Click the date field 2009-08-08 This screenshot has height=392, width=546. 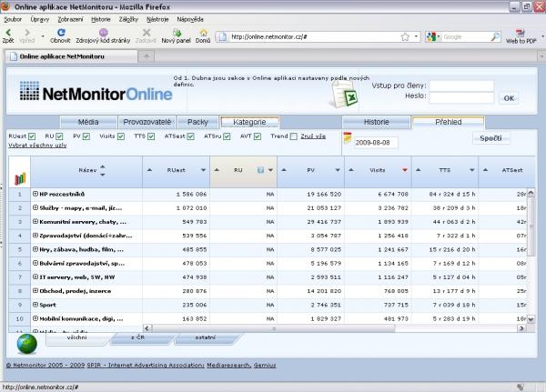point(376,143)
